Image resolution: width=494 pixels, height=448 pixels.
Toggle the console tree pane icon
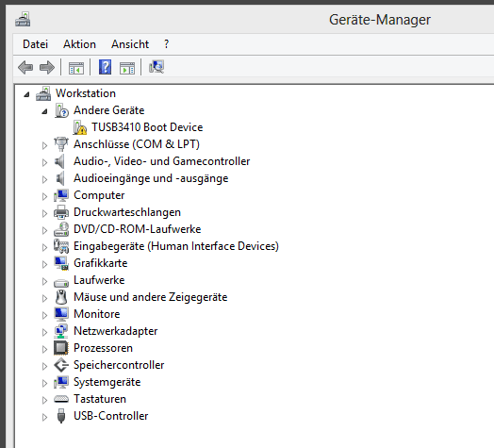[x=76, y=68]
